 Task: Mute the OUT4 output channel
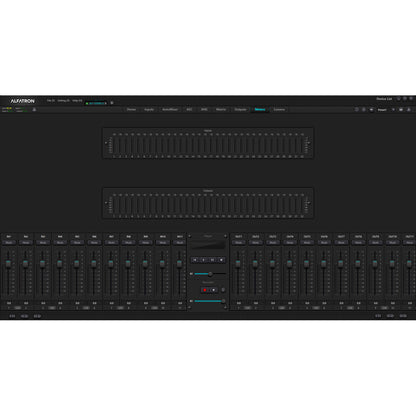pos(290,242)
